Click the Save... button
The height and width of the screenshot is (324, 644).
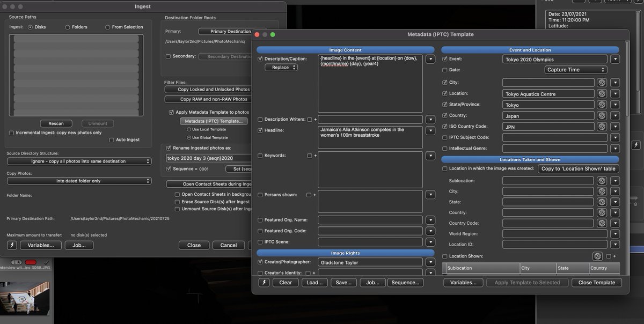343,283
